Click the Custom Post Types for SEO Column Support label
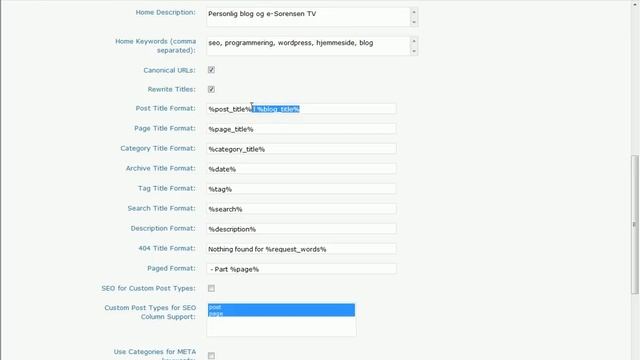640x360 pixels. [150, 312]
